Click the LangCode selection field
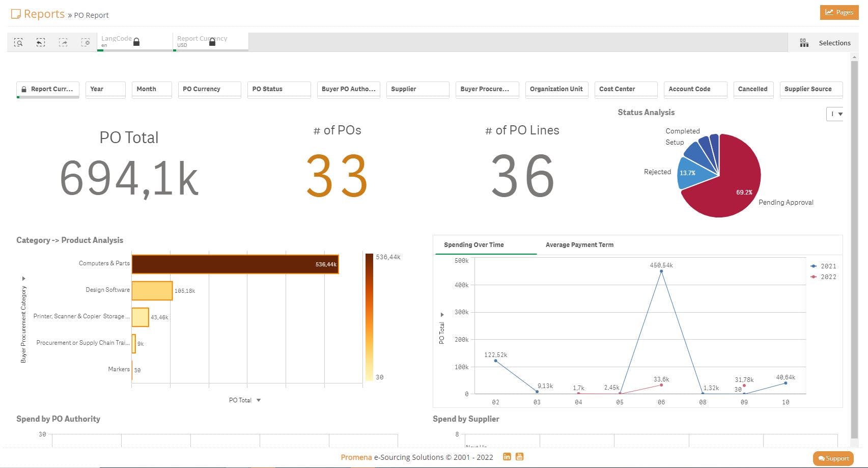 point(135,42)
